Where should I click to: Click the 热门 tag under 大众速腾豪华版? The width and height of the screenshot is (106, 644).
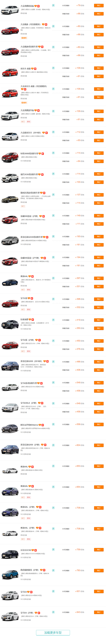point(23,122)
